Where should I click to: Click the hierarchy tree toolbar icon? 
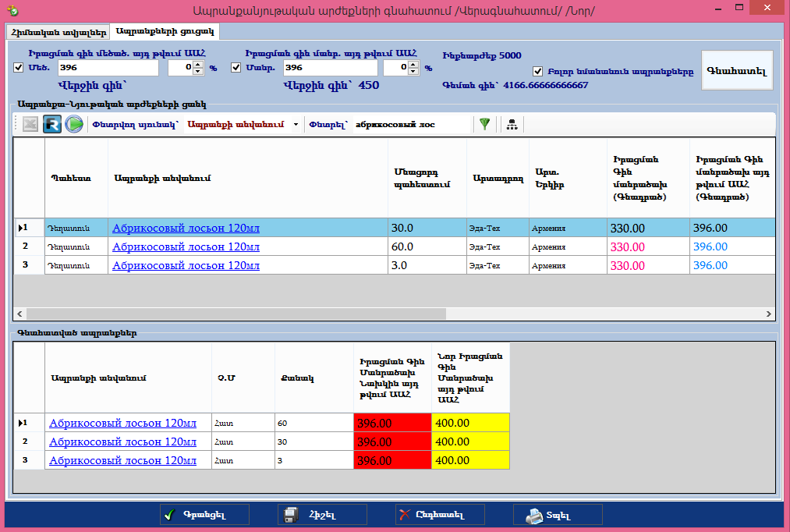coord(512,125)
